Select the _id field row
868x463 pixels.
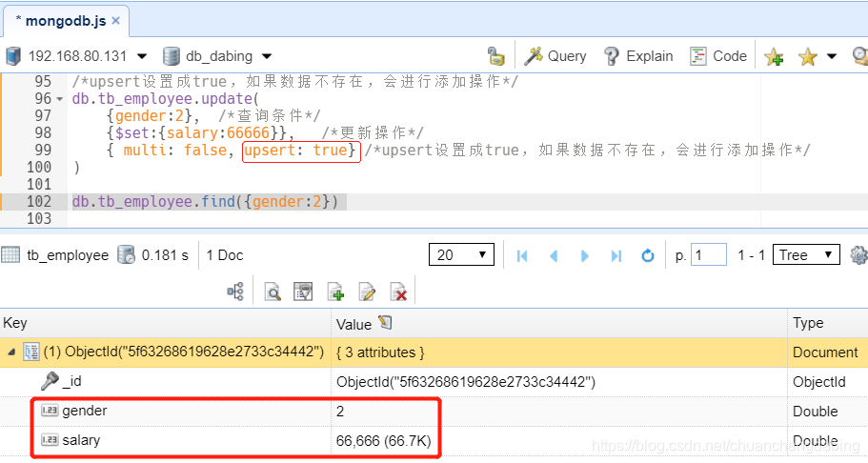click(x=434, y=382)
